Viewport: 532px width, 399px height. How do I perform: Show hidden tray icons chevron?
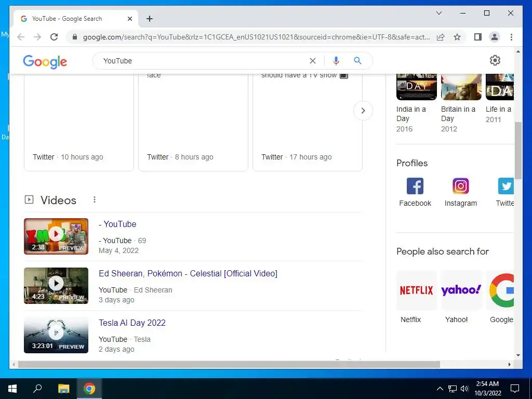pyautogui.click(x=440, y=389)
